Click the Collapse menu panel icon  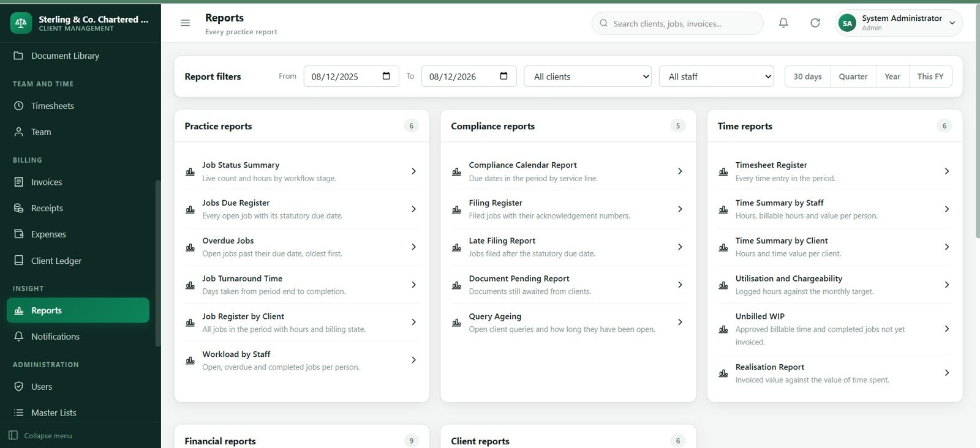coord(13,436)
